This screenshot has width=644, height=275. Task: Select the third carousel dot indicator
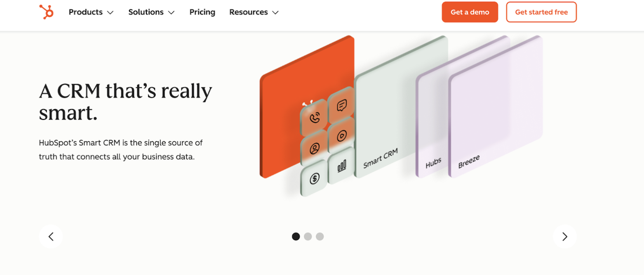tap(320, 236)
